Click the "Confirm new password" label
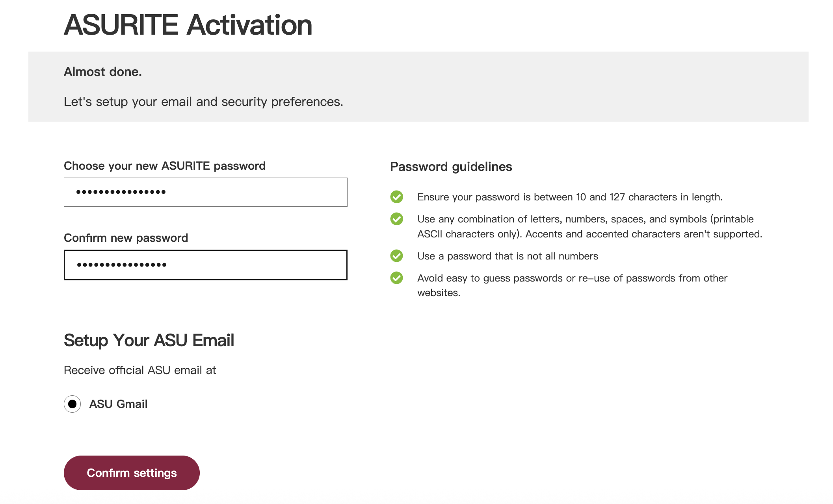The width and height of the screenshot is (833, 504). click(x=126, y=238)
